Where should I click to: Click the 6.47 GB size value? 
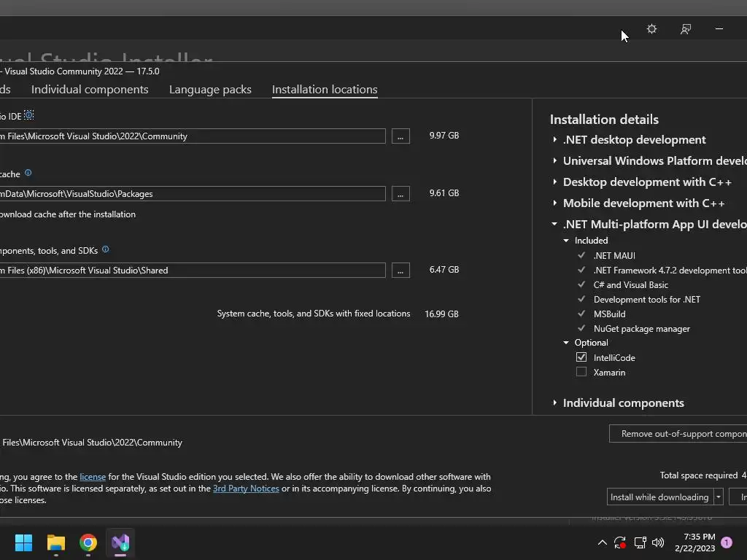(x=444, y=270)
